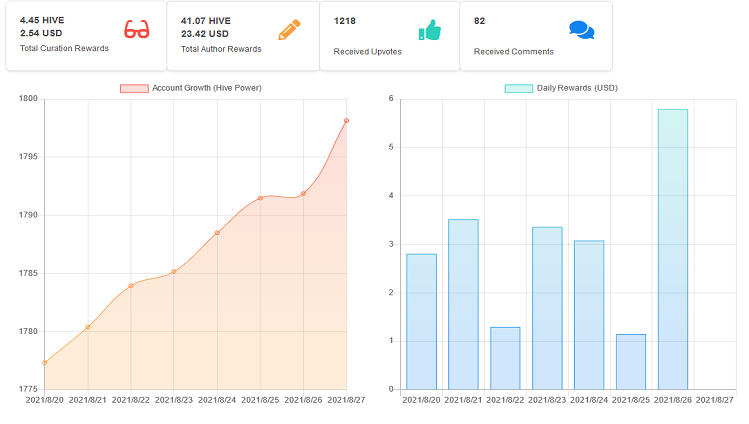Image resolution: width=749 pixels, height=424 pixels.
Task: Click the Total Author Rewards label
Action: [x=221, y=49]
